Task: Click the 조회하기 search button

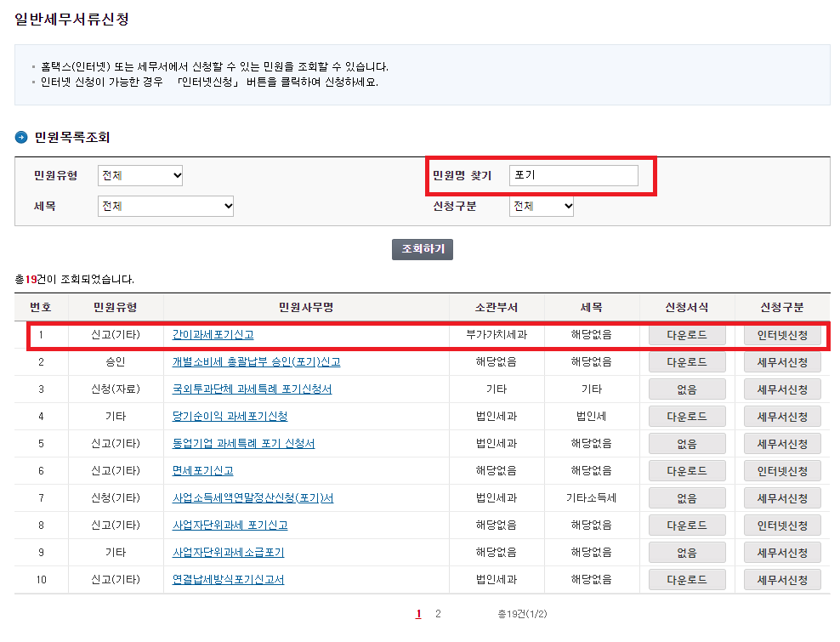Action: coord(422,249)
